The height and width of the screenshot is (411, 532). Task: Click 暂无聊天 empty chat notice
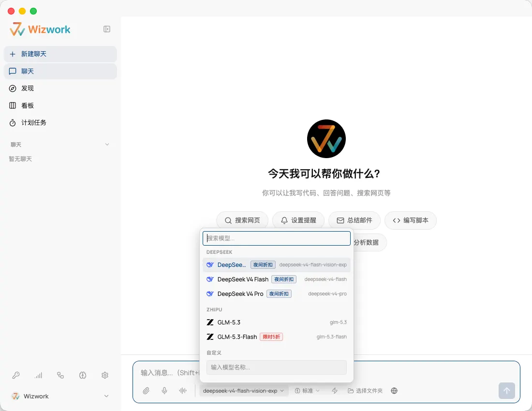point(20,159)
